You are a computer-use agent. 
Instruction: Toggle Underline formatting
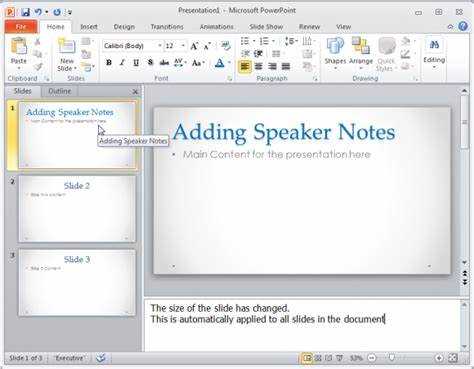pyautogui.click(x=136, y=62)
